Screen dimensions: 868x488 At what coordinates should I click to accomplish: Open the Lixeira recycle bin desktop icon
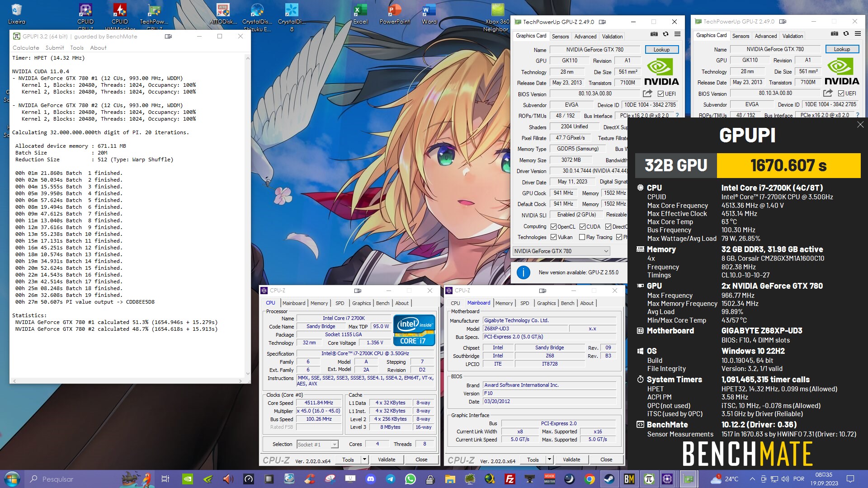coord(17,14)
